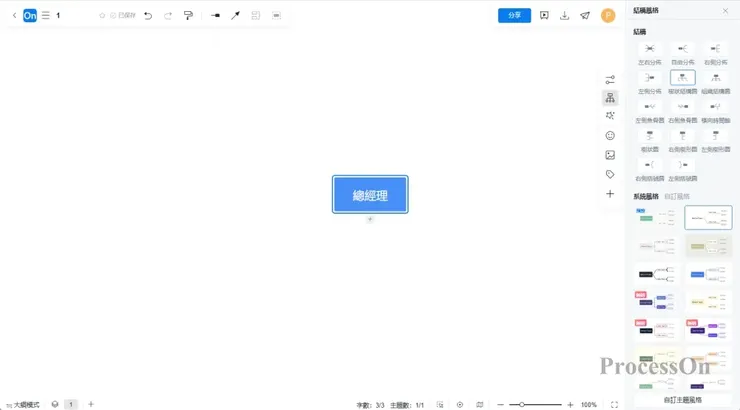The height and width of the screenshot is (410, 740).
Task: Toggle the minimap navigation icon
Action: click(479, 405)
